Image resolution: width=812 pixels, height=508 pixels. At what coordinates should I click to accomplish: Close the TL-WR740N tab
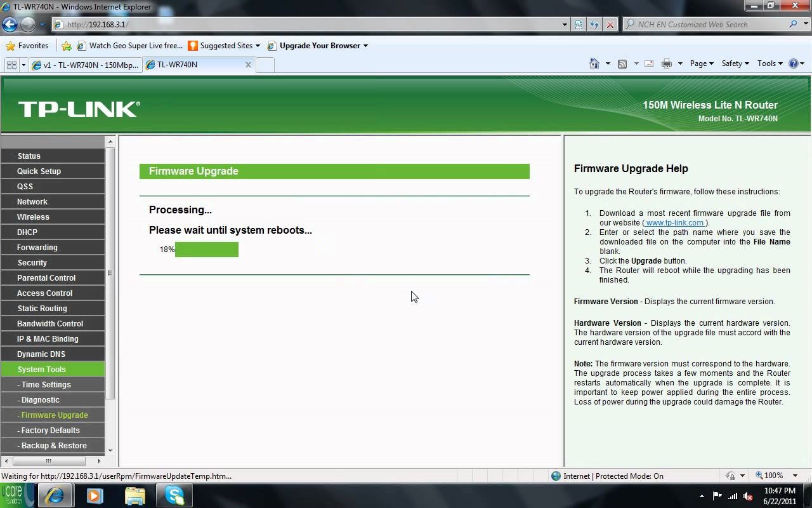(248, 65)
